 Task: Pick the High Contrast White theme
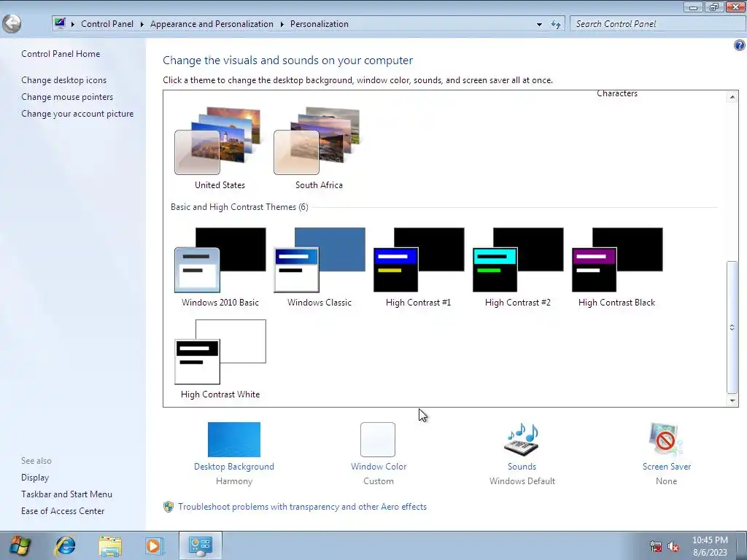(220, 359)
